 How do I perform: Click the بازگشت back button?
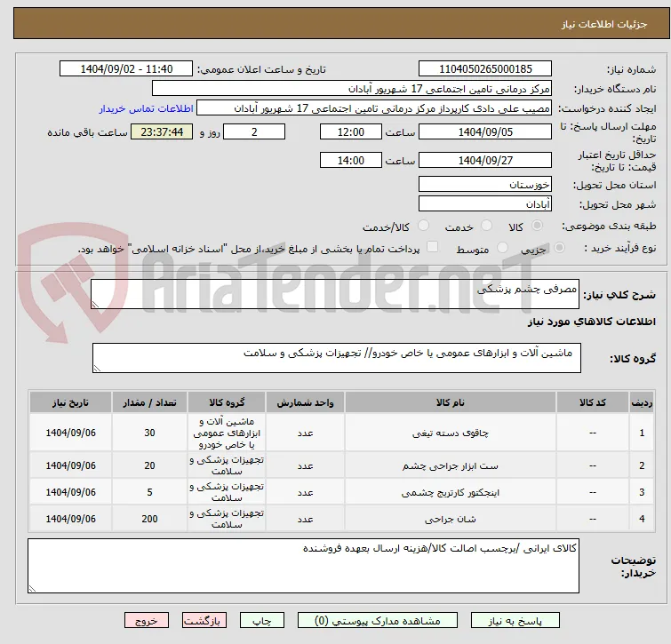(x=204, y=621)
